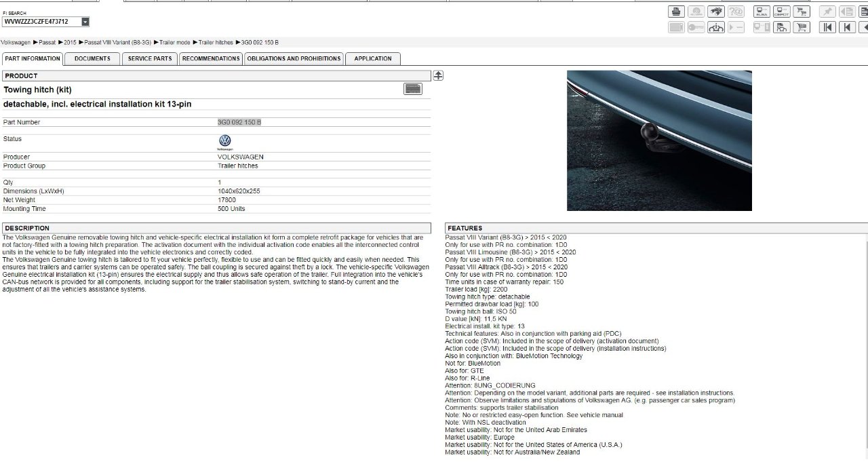The width and height of the screenshot is (868, 464).
Task: Go to previous record arrow button
Action: [x=847, y=28]
